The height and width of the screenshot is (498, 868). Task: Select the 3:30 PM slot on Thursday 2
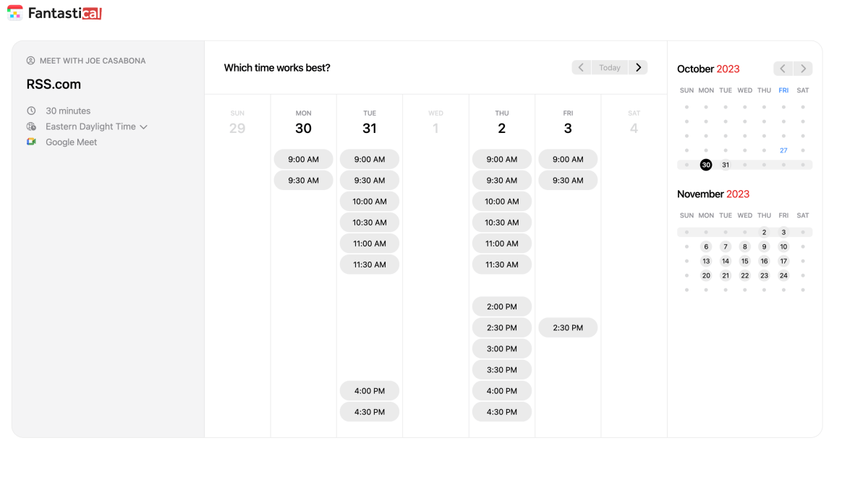(x=502, y=369)
